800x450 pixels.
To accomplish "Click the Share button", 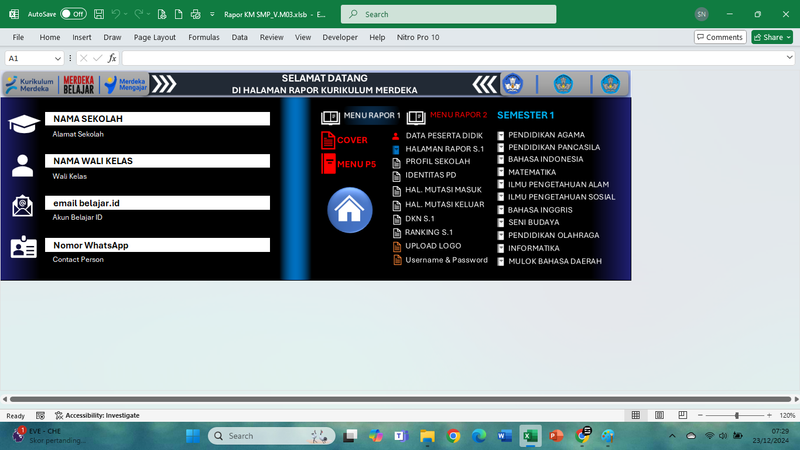I will pyautogui.click(x=772, y=37).
